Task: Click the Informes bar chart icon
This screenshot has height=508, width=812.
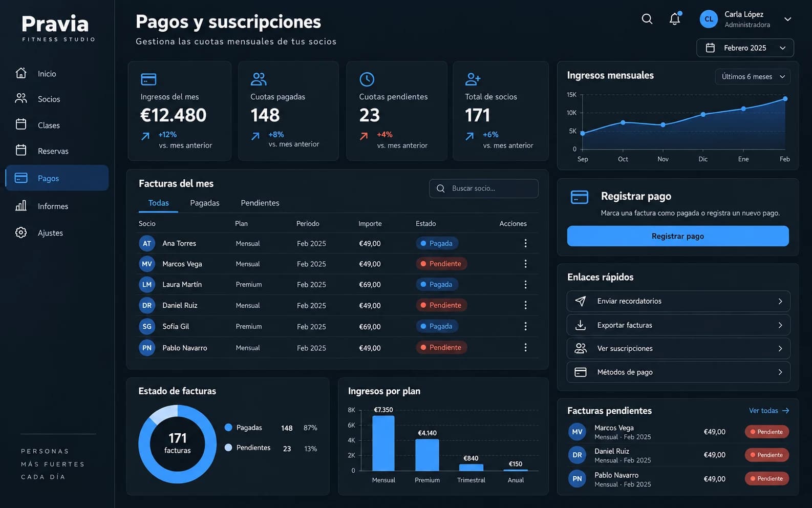Action: [x=21, y=205]
